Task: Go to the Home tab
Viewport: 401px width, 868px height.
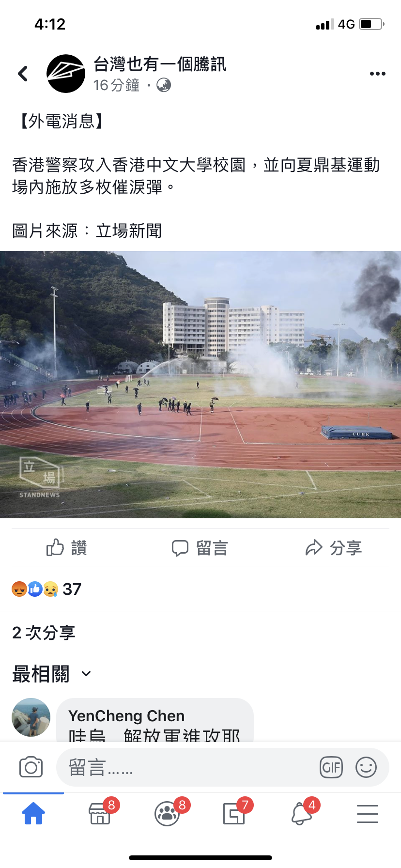Action: (33, 813)
